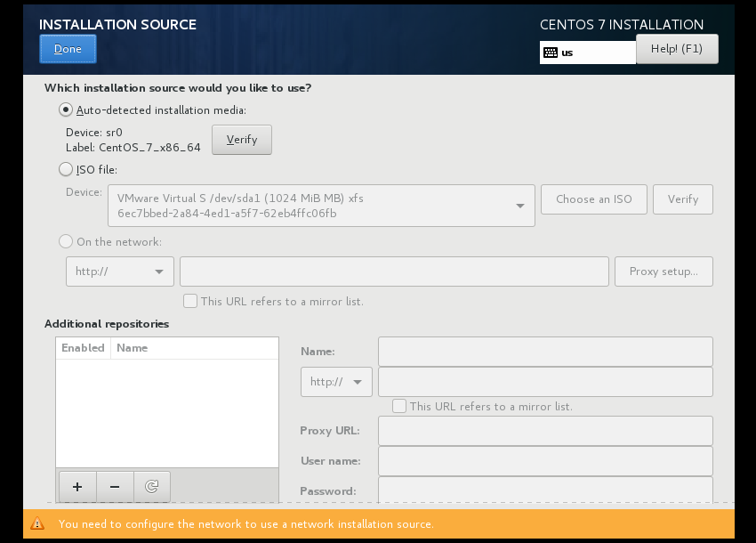Click the repository Name input field
Image resolution: width=756 pixels, height=543 pixels.
point(545,352)
